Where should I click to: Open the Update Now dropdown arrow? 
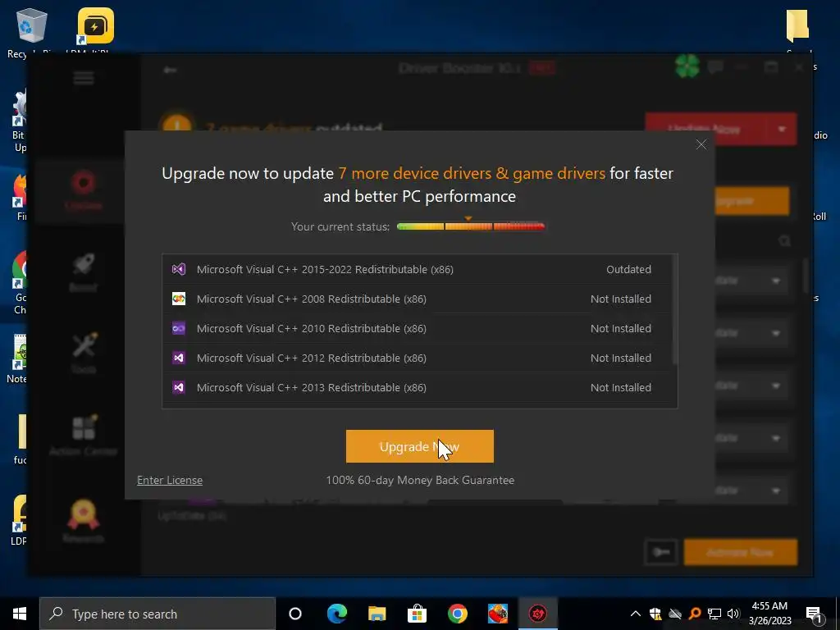click(782, 129)
